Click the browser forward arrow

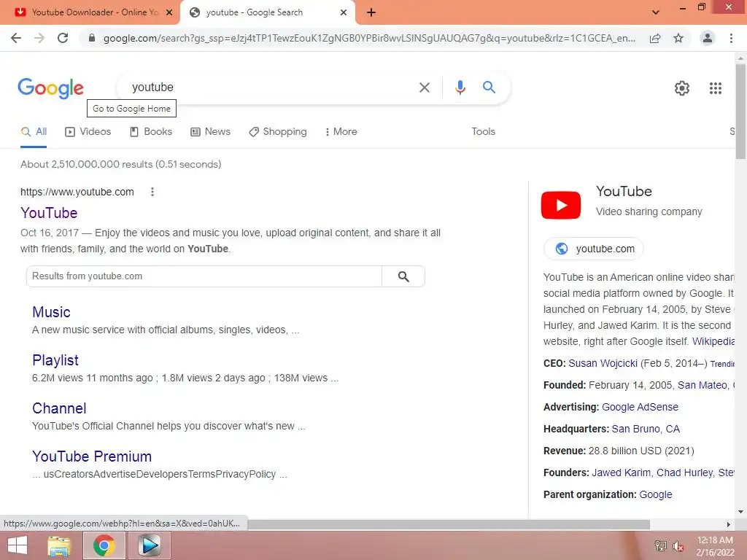[x=39, y=38]
